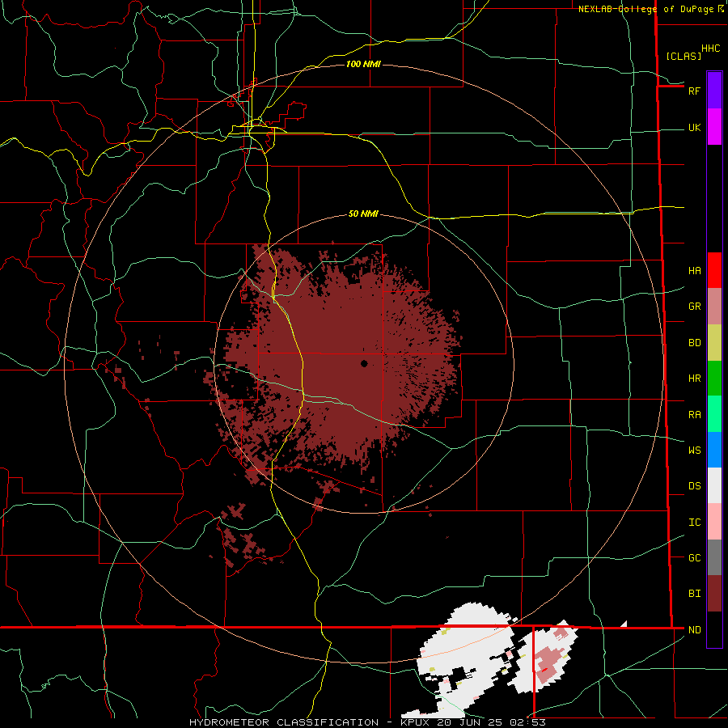Click the WS legend label
The height and width of the screenshot is (728, 728).
[x=695, y=451]
